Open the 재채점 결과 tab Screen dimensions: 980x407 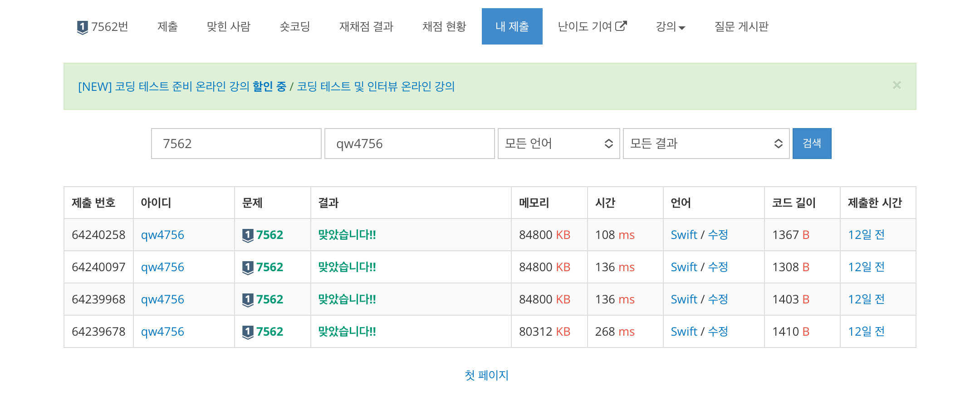point(366,26)
